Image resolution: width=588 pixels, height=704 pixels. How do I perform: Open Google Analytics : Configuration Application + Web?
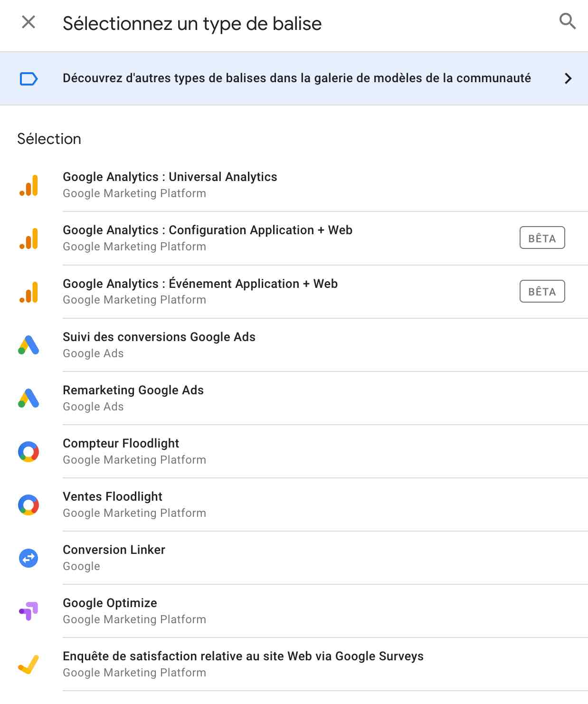click(208, 230)
